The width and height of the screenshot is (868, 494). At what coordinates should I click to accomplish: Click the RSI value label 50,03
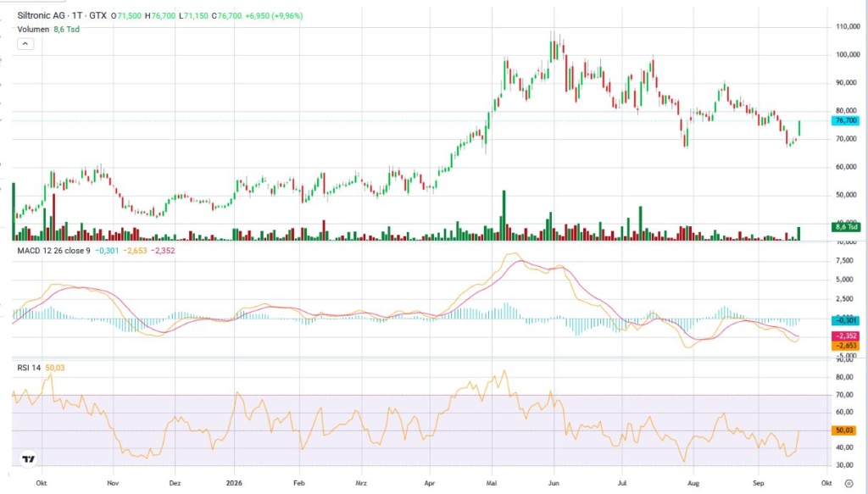tap(844, 430)
